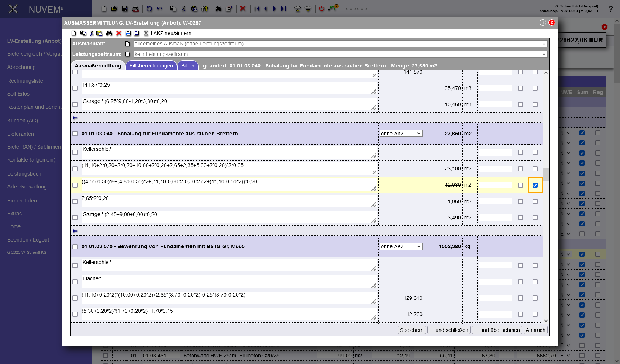Viewport: 620px width, 364px height.
Task: Tick the left checkbox of row 2,65*2*0,20
Action: 75,201
